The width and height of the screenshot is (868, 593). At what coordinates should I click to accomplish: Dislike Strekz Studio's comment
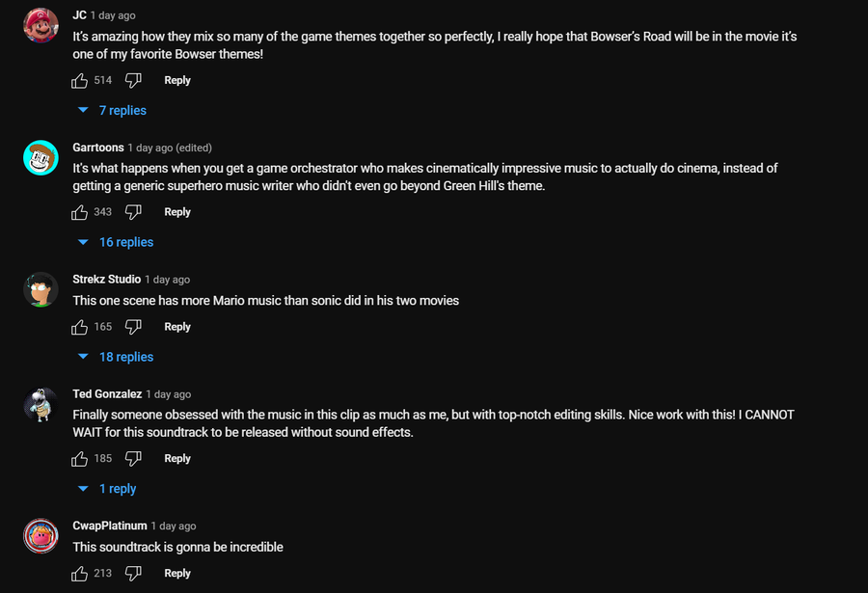[134, 327]
